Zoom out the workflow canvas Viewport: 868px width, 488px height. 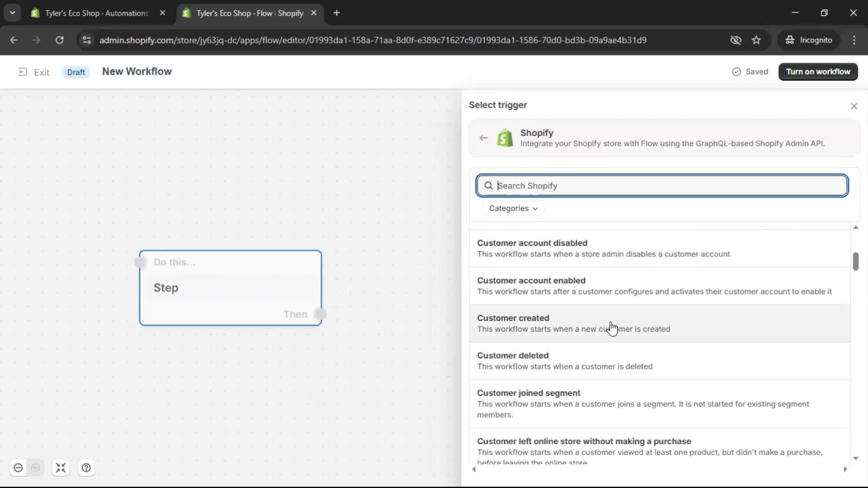(x=18, y=468)
